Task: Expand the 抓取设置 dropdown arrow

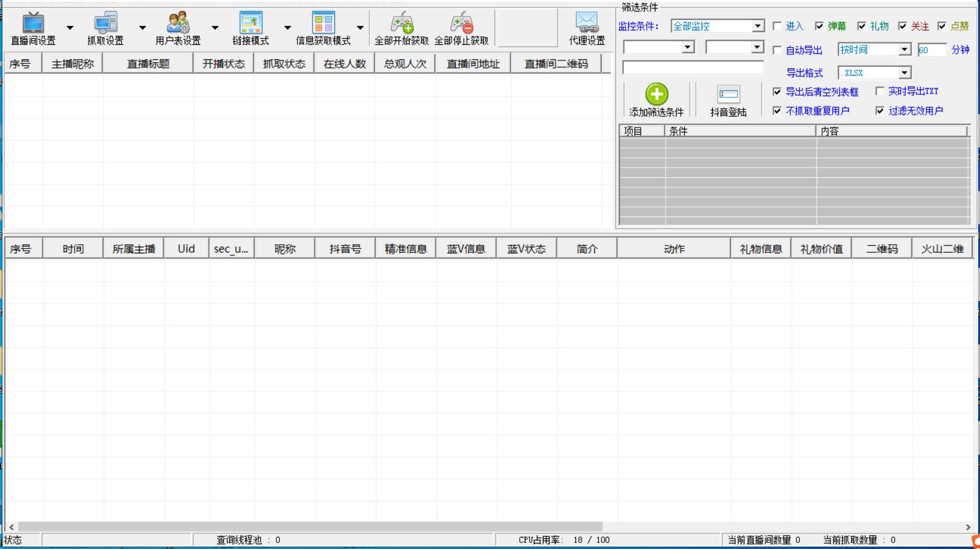Action: coord(142,28)
